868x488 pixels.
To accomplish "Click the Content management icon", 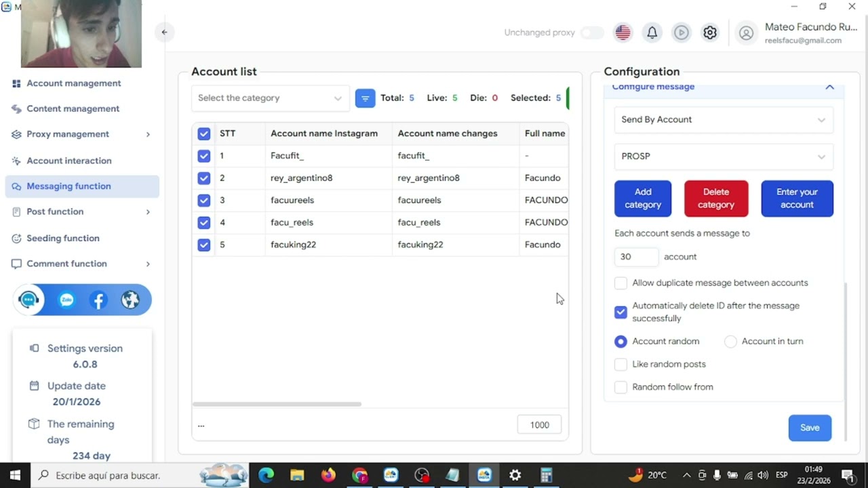I will (16, 108).
